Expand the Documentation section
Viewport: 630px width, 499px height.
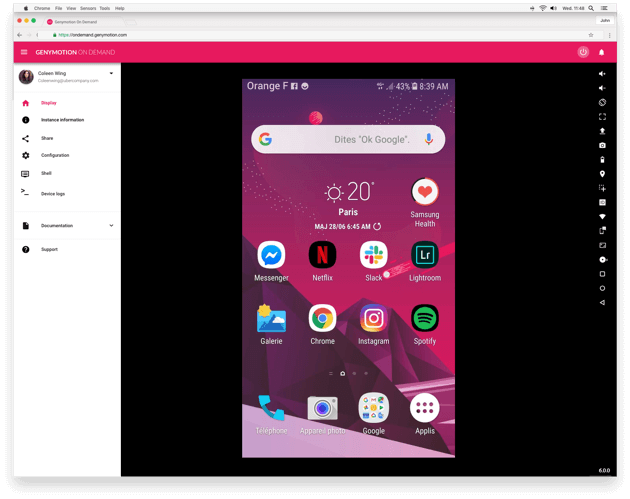coord(111,226)
